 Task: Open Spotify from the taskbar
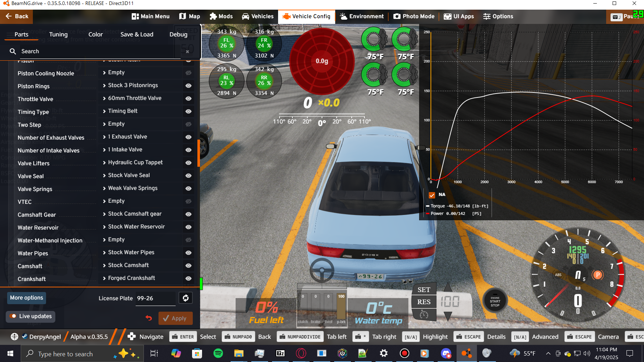point(218,353)
